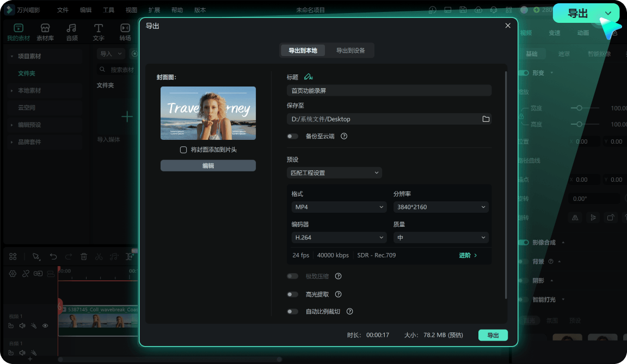Open the 视图 menu
This screenshot has width=627, height=364.
(x=131, y=10)
